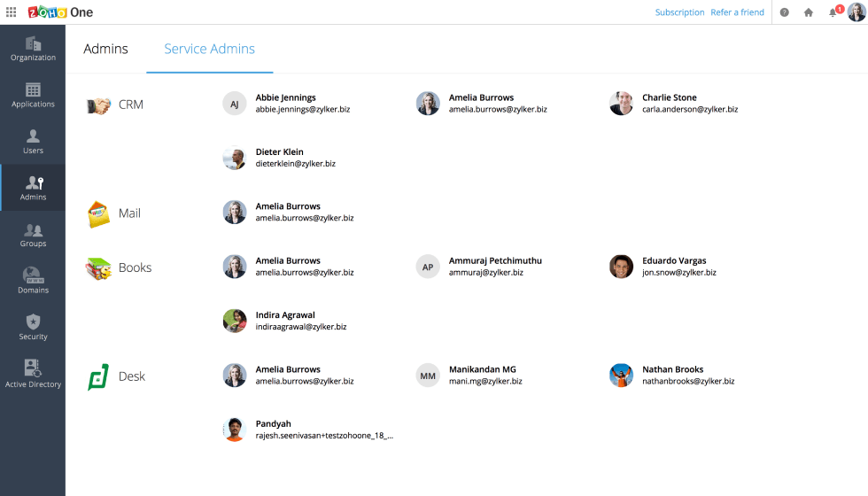Select Amelia Burrows name in the Mail row
868x496 pixels.
click(x=288, y=205)
